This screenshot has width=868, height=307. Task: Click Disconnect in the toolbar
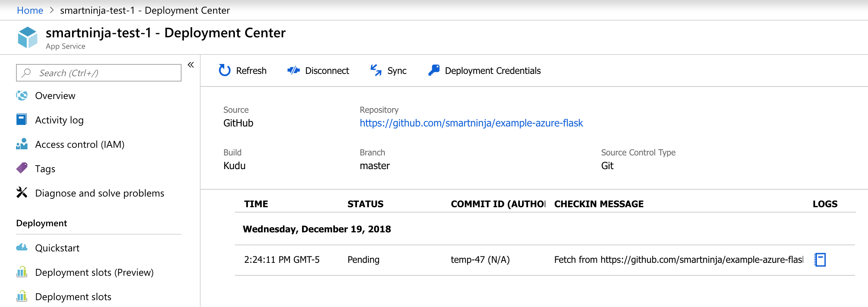327,70
